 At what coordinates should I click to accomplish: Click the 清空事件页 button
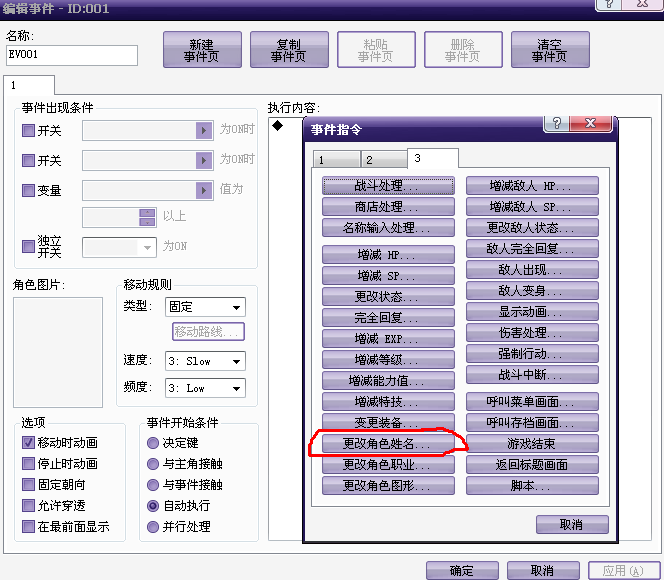(550, 50)
